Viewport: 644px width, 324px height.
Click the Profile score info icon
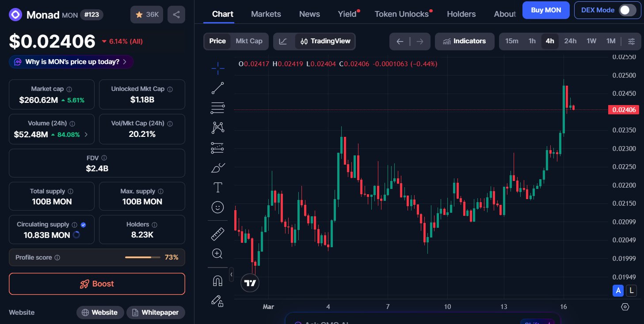click(57, 257)
